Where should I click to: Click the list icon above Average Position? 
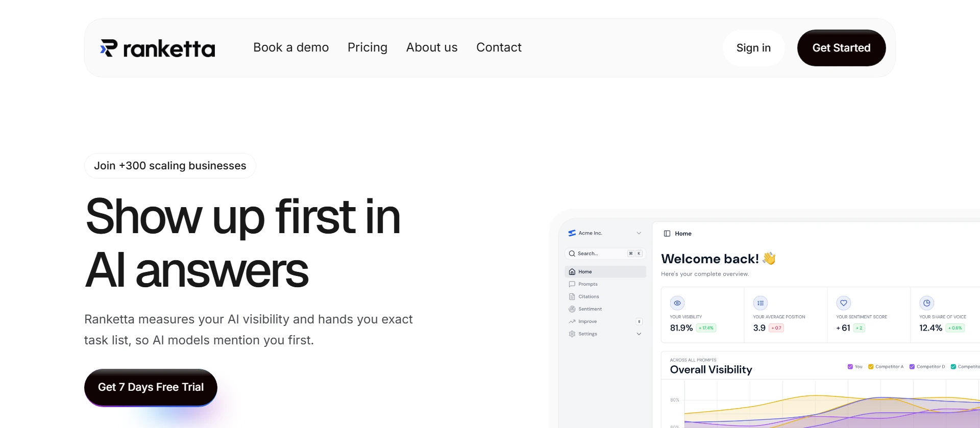click(760, 303)
